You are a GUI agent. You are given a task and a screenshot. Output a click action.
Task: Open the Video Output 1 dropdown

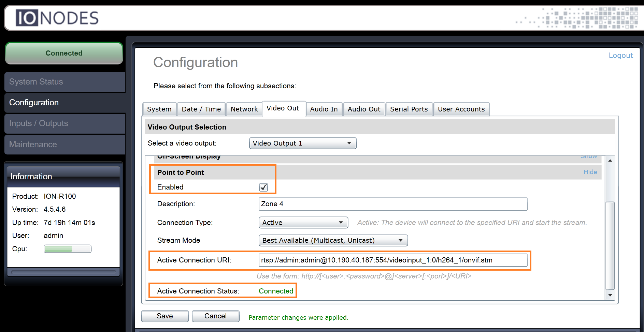(302, 143)
